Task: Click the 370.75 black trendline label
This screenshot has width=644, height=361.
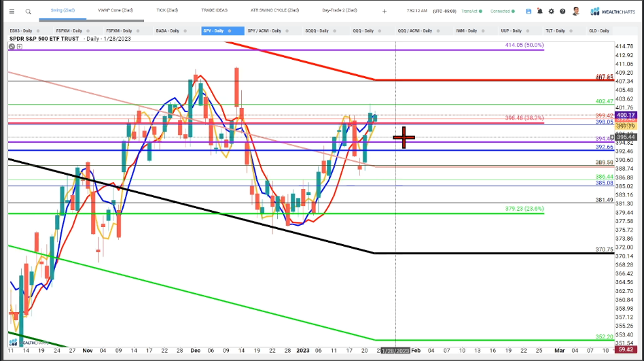Action: pos(604,250)
